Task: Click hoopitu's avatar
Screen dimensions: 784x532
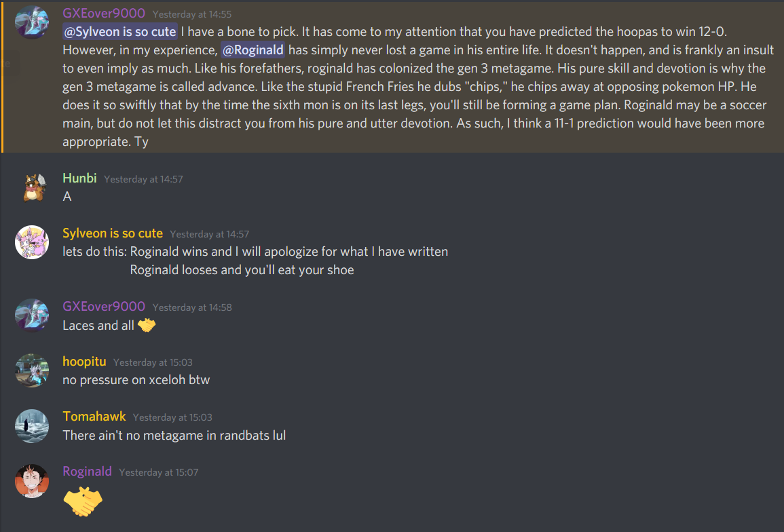Action: tap(32, 370)
